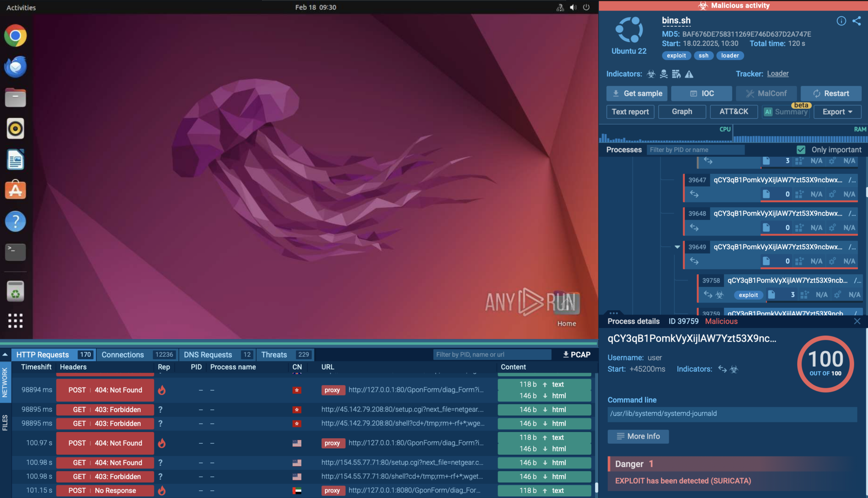868x498 pixels.
Task: Open Show Applications grid icon
Action: 16,321
